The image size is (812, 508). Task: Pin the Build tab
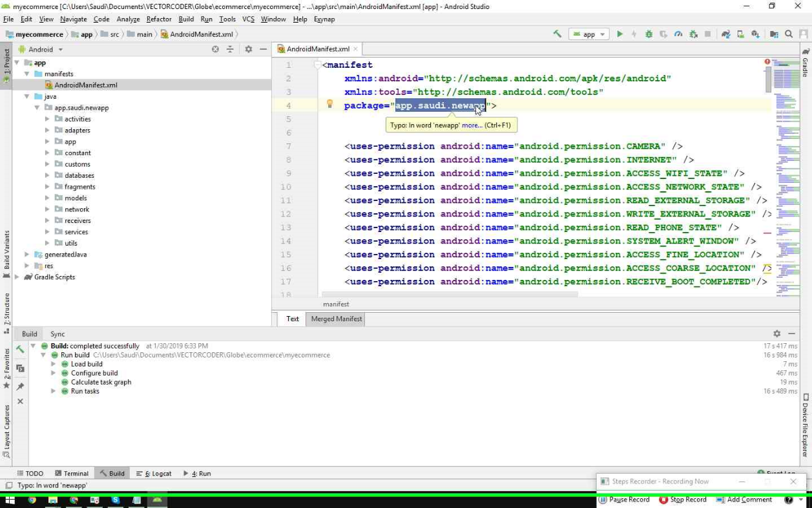[20, 386]
